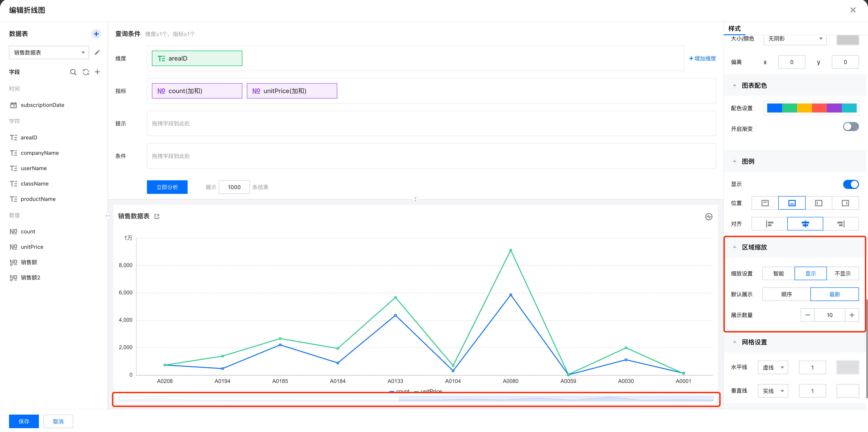
Task: Click the 增加维度 link
Action: 702,58
